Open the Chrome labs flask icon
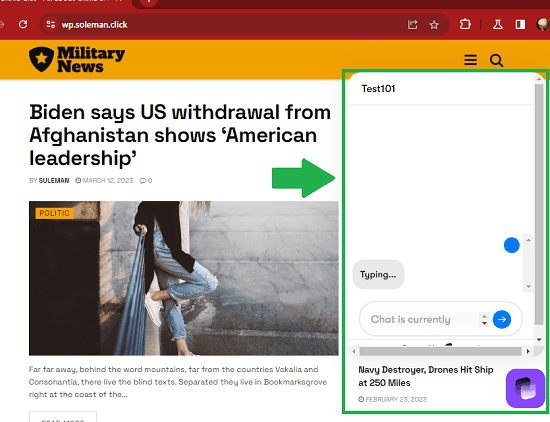This screenshot has width=550, height=422. (497, 25)
